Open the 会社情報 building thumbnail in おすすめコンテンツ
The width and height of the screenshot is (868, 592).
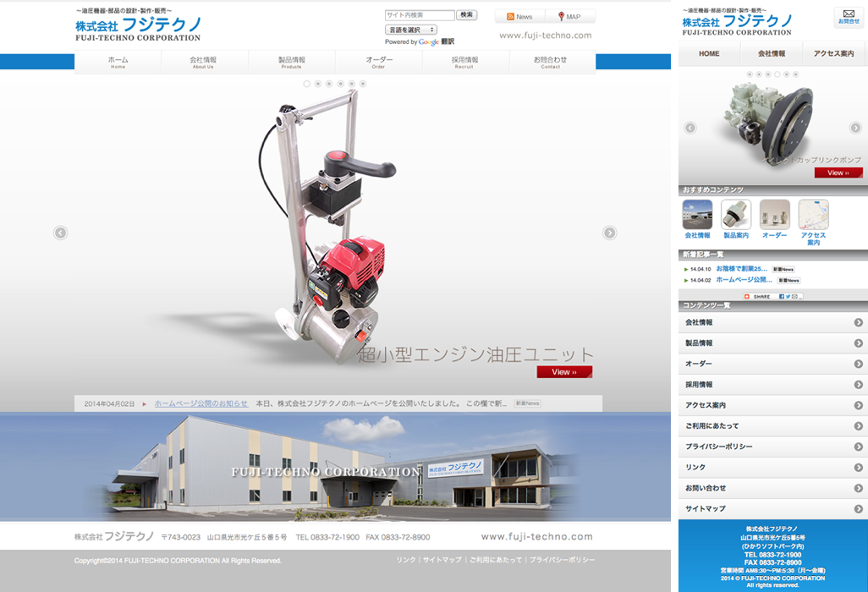(697, 215)
